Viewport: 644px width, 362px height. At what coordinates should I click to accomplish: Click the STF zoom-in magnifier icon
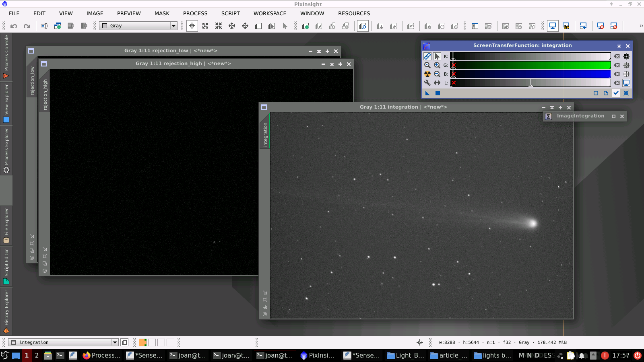coord(437,65)
